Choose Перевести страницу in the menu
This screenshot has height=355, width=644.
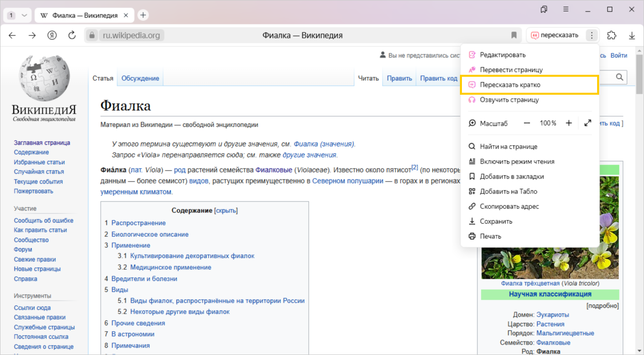tap(511, 70)
